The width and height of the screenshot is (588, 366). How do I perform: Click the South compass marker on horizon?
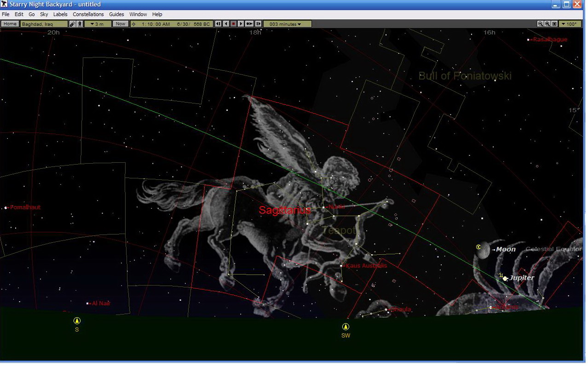[x=77, y=321]
